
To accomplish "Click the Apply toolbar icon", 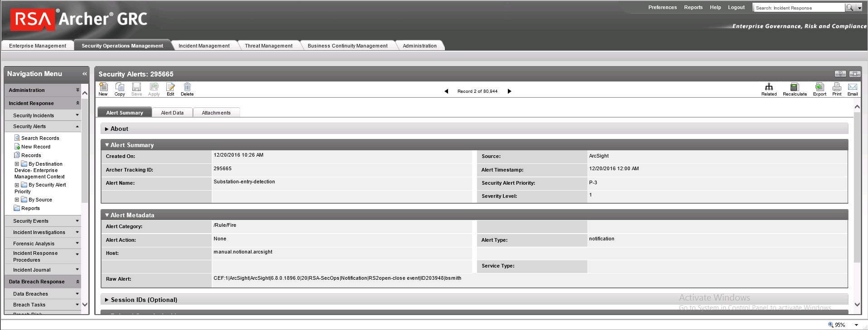I will coord(154,89).
